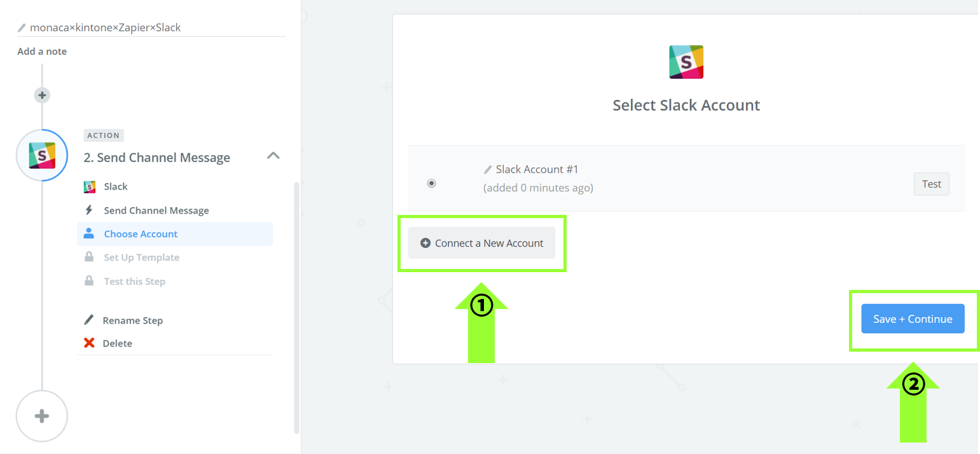The width and height of the screenshot is (980, 454).
Task: Click the lightning bolt action icon
Action: coord(90,210)
